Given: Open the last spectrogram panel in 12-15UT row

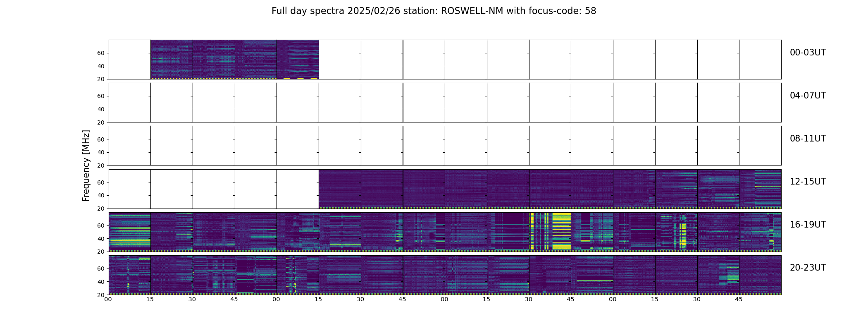Looking at the screenshot, I should 760,189.
